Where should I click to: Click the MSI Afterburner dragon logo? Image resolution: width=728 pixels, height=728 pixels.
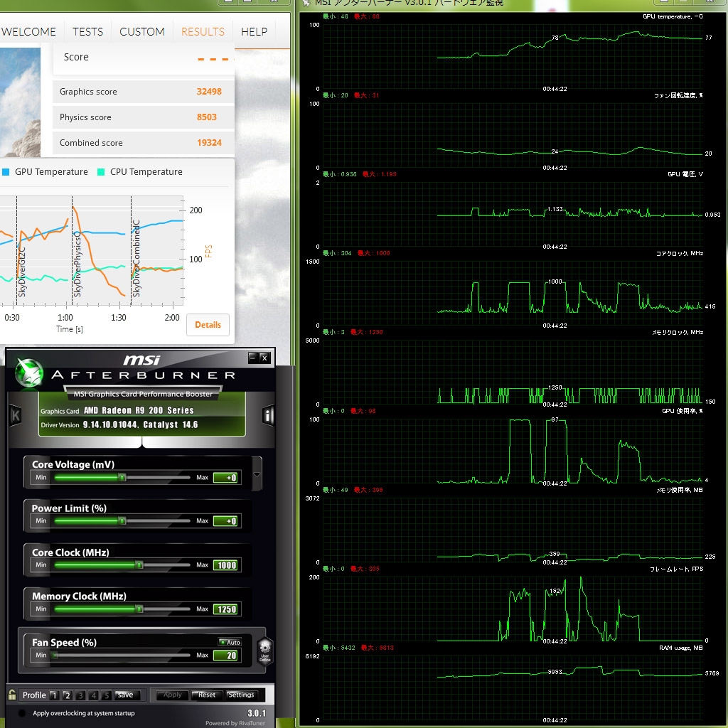tap(29, 373)
